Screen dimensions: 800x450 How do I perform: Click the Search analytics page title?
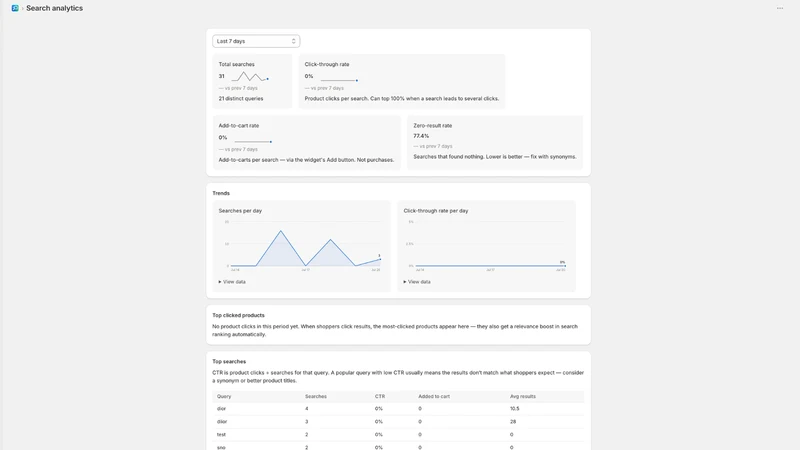(x=55, y=8)
